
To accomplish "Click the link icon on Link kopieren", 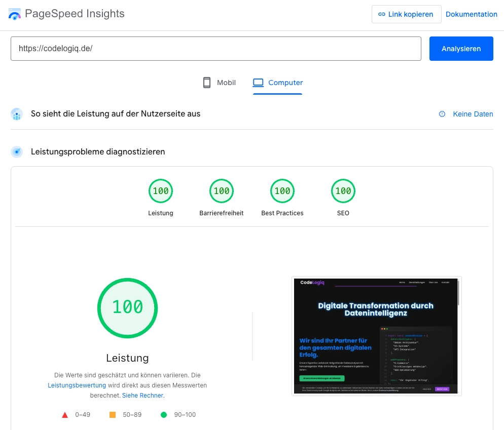I will click(382, 14).
